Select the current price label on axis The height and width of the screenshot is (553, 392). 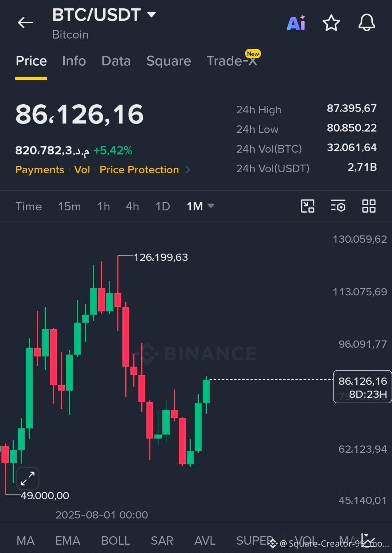pos(362,387)
